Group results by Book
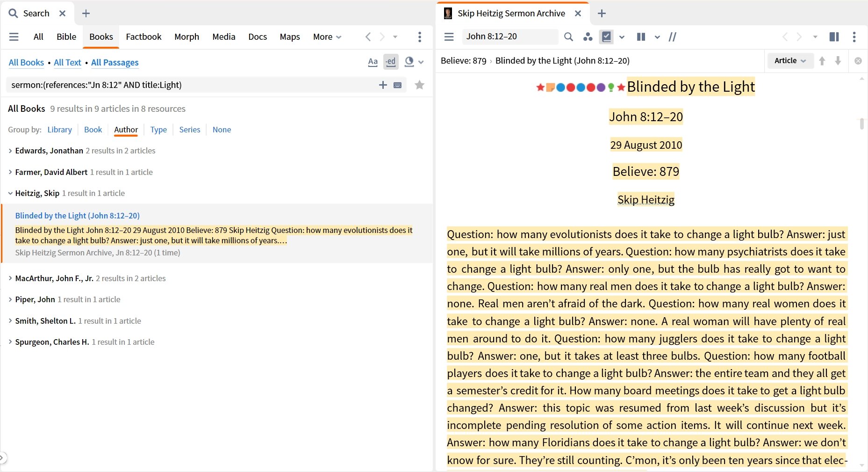The width and height of the screenshot is (868, 472). tap(93, 130)
